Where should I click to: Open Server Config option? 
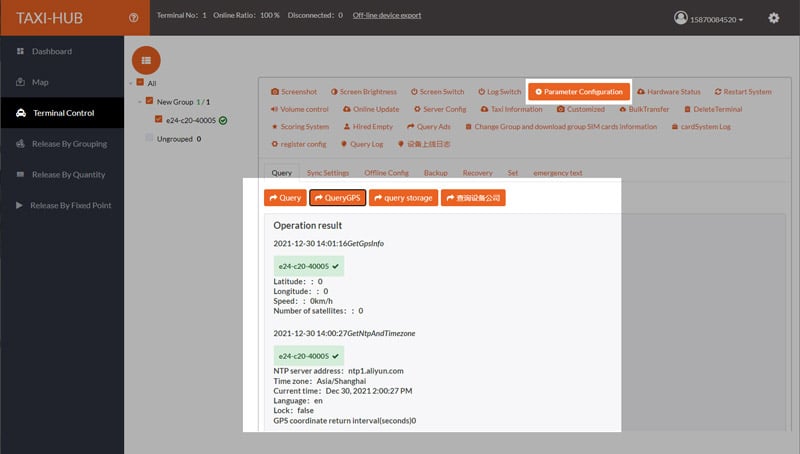coord(440,109)
